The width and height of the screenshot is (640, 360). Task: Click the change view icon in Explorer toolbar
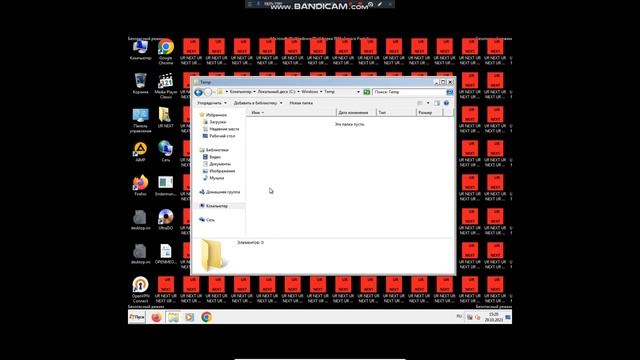[420, 103]
